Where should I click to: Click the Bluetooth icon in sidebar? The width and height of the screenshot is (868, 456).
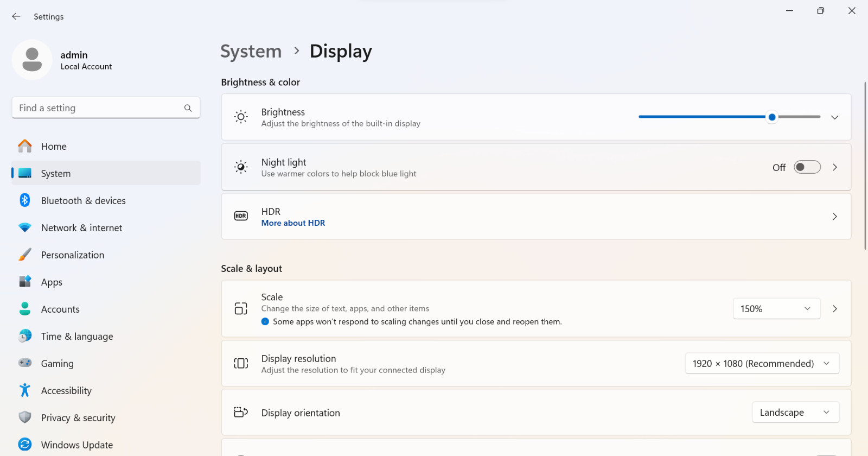coord(25,200)
